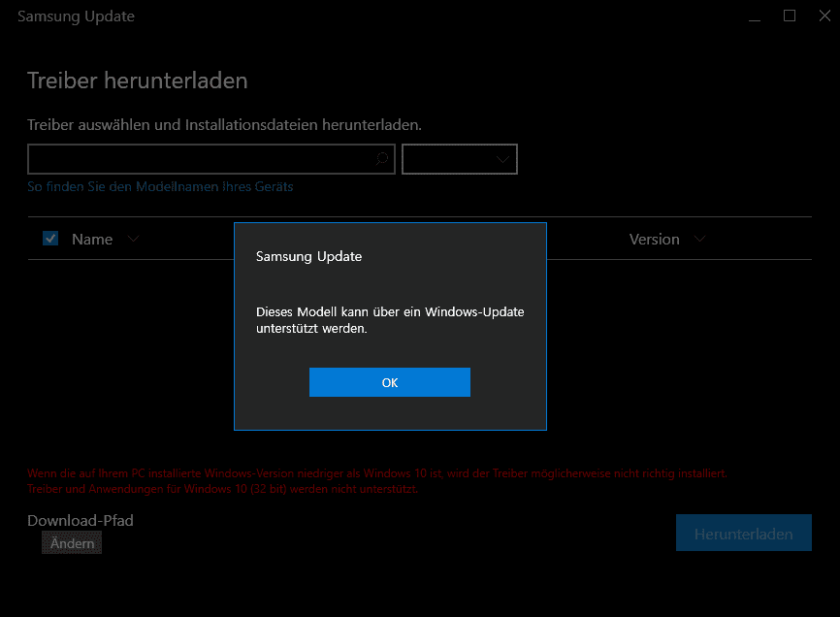840x617 pixels.
Task: Close the Samsung Update window
Action: 825,16
